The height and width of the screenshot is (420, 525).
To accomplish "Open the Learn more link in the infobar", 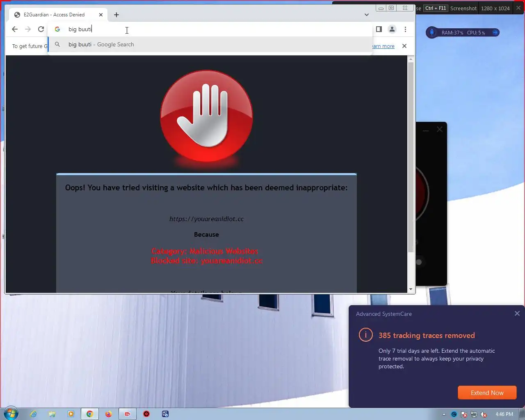I will [383, 46].
